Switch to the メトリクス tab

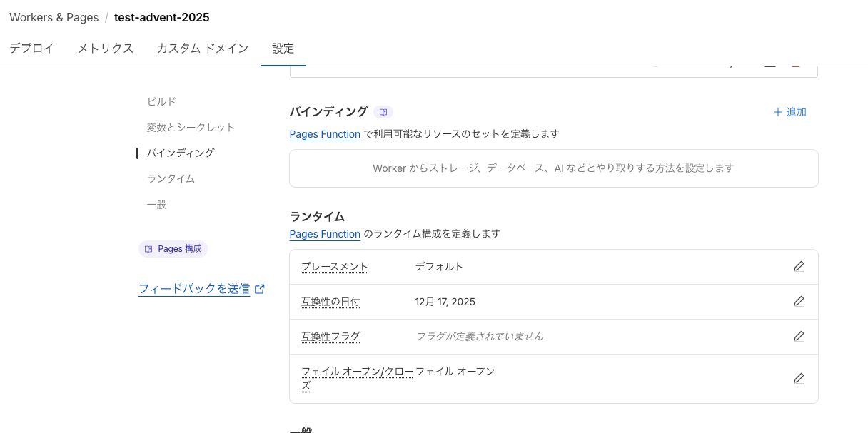click(x=105, y=48)
